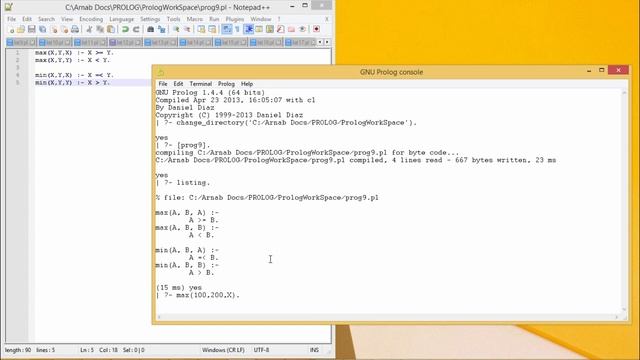Click the console vertical scrollbar up arrow

pos(624,93)
